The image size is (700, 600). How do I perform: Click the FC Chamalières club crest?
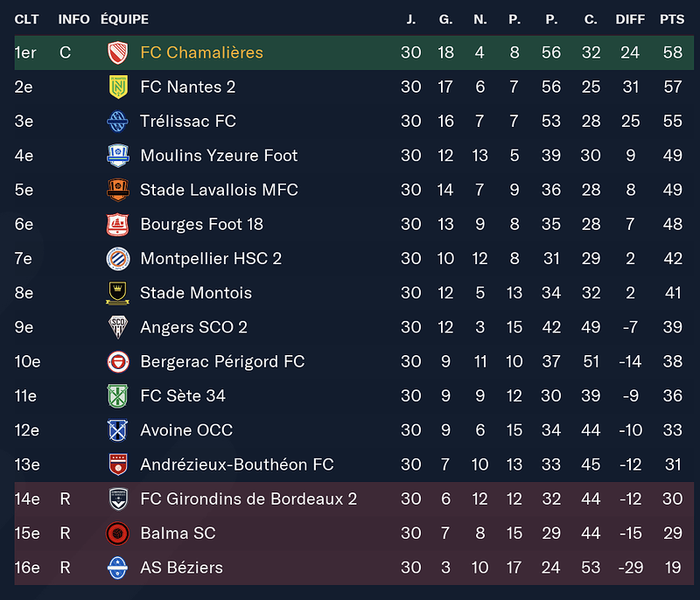pyautogui.click(x=117, y=52)
